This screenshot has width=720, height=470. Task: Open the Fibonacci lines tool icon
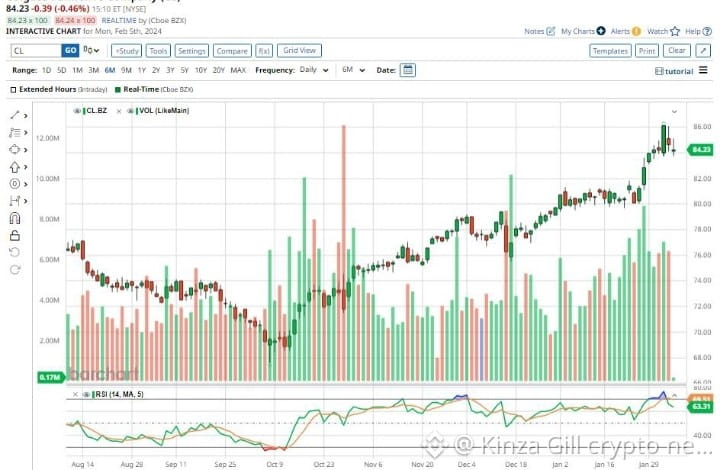[15, 133]
